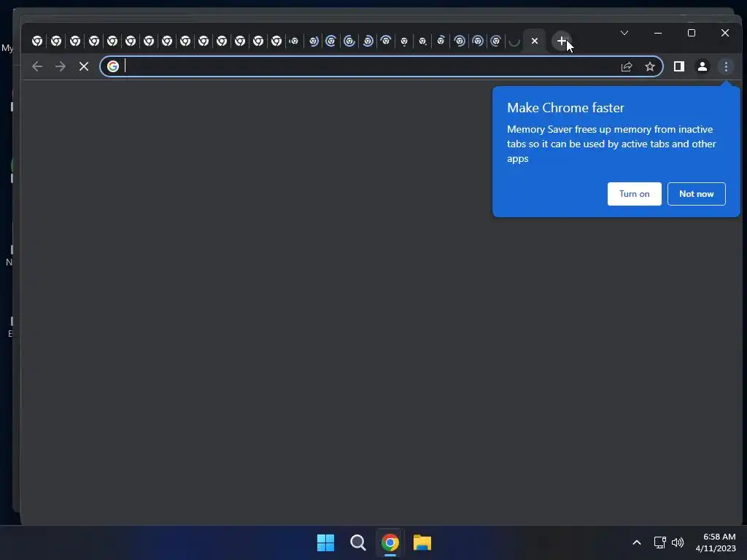Switch to the loading spinner tab
The width and height of the screenshot is (747, 560).
click(514, 42)
